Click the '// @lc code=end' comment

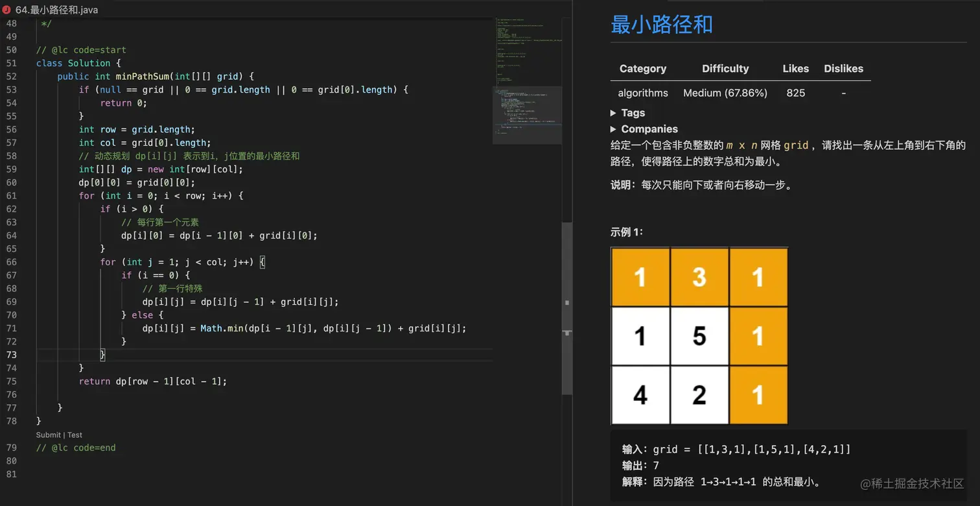click(x=76, y=448)
